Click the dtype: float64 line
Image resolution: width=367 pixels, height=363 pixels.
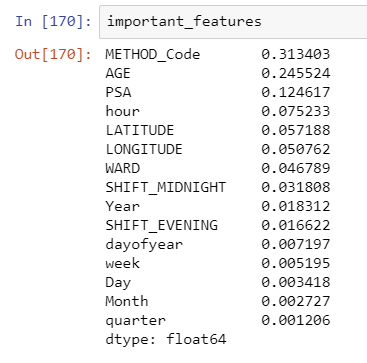coord(166,339)
